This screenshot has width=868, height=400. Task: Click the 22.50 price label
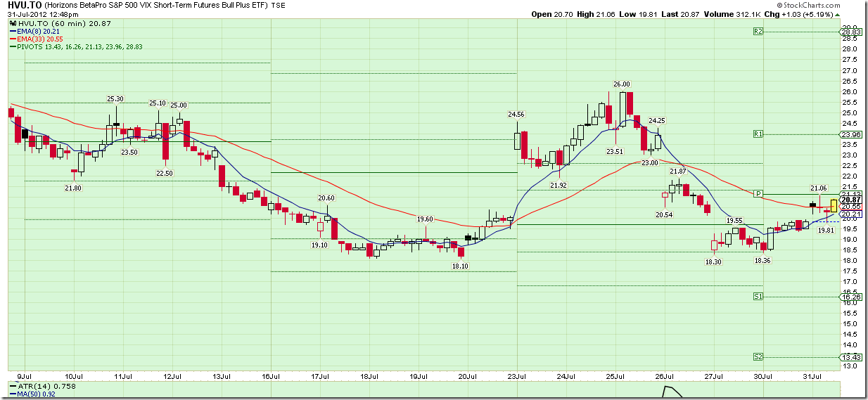pyautogui.click(x=165, y=173)
